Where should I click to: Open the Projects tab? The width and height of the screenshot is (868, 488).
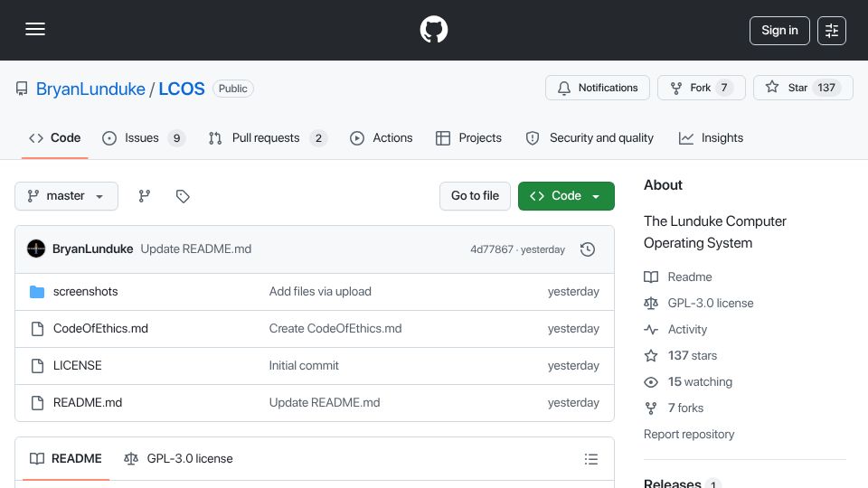[469, 137]
